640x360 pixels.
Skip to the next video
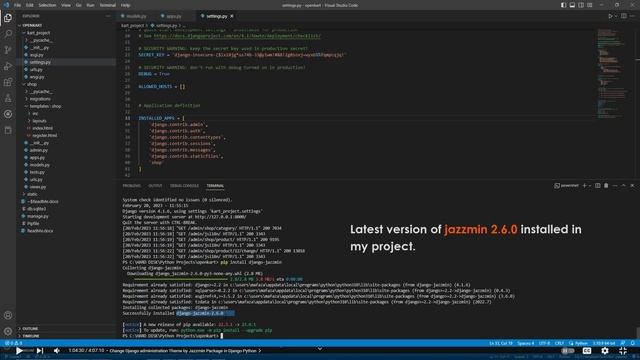tap(40, 351)
